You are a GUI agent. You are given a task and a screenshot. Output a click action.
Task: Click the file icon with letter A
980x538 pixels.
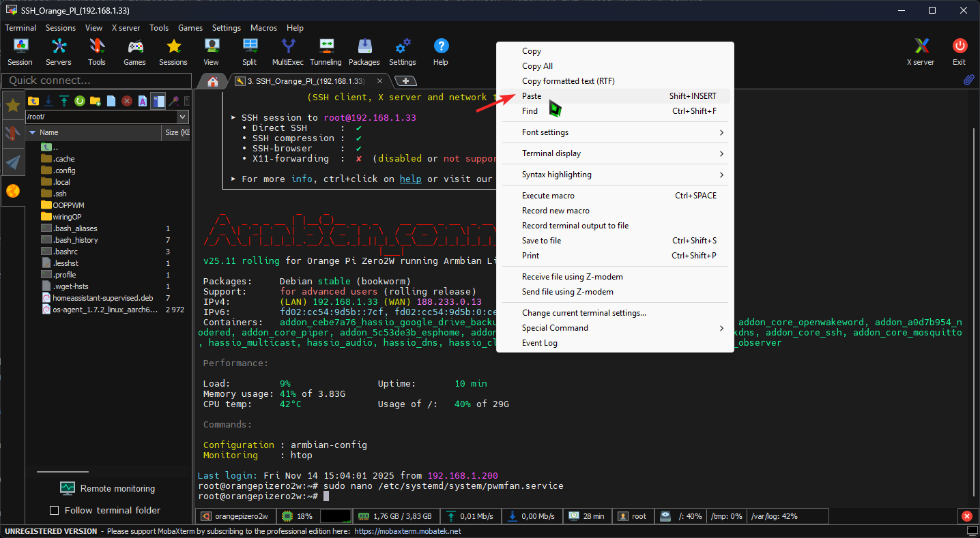143,101
